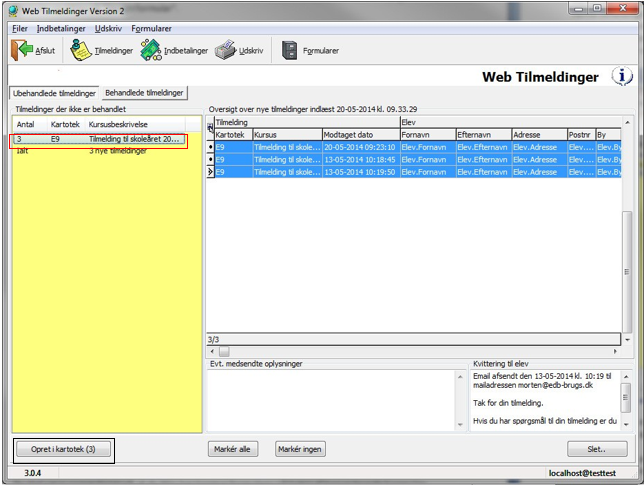Click the round info icon beside Web Tilmeldinger
This screenshot has width=644, height=489.
(x=622, y=76)
